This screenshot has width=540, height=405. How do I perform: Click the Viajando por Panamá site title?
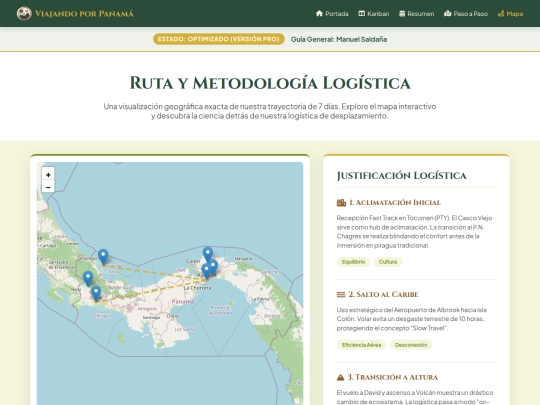(x=84, y=14)
